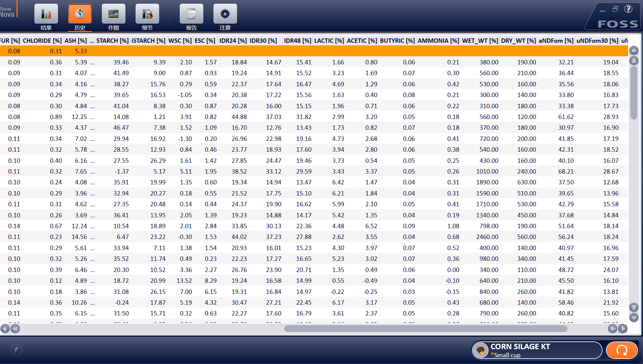Click the WET_WT [%] column header
The image size is (643, 364).
480,40
